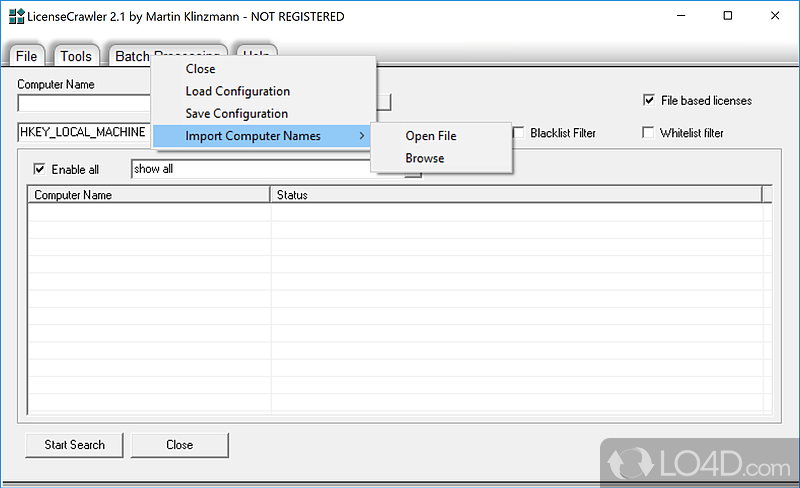Open Import Computer Names submenu
The image size is (800, 488).
[263, 136]
